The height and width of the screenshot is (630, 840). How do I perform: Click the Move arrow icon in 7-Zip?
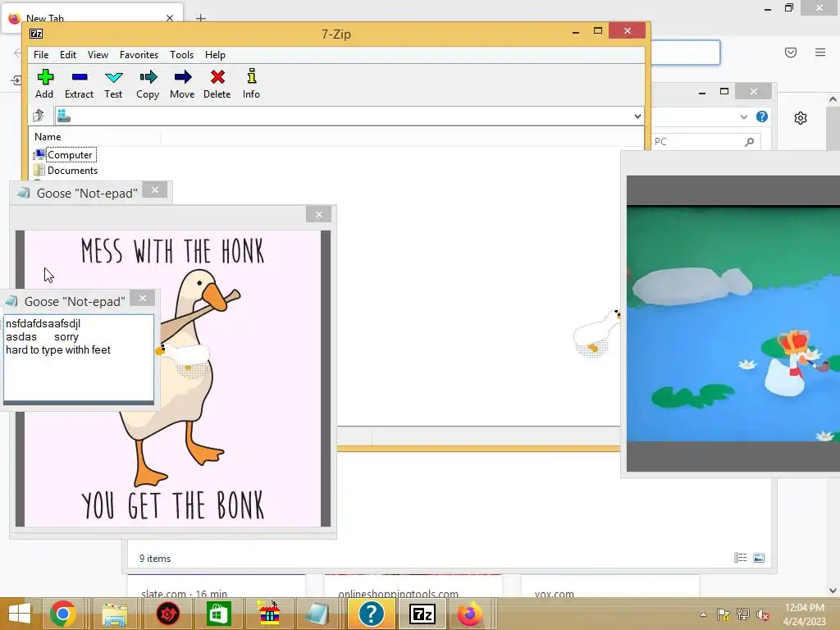click(x=182, y=84)
